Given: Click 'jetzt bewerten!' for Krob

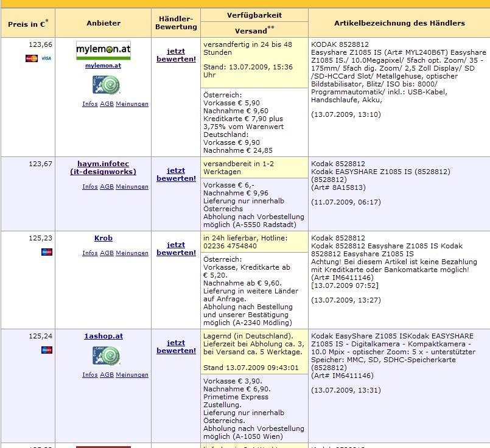Looking at the screenshot, I should click(177, 249).
